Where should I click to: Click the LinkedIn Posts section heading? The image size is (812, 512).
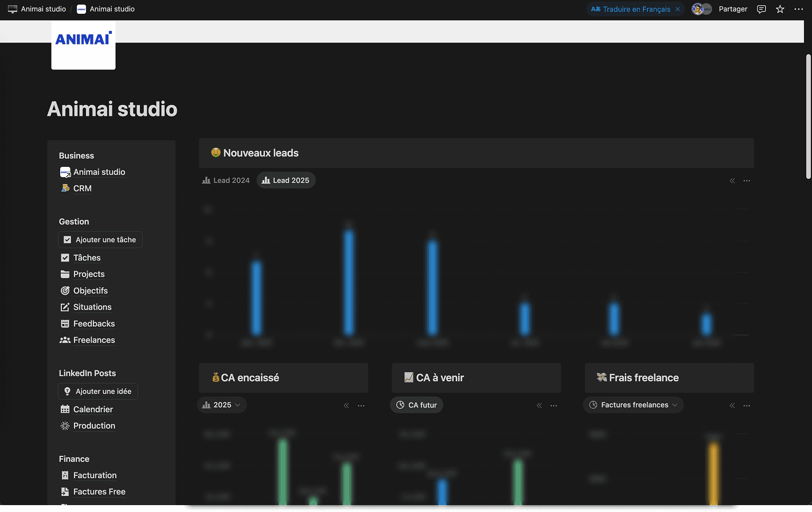87,373
